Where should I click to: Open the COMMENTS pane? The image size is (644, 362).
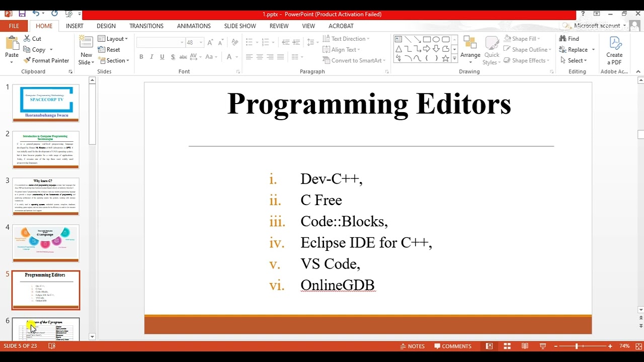[x=453, y=346]
